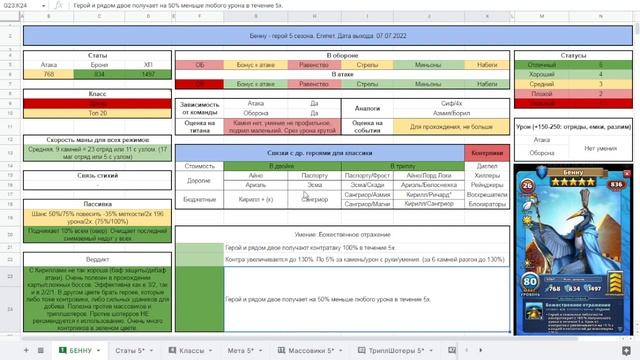This screenshot has height=360, width=640.
Task: Select the Рейнджеры cell
Action: 487,185
